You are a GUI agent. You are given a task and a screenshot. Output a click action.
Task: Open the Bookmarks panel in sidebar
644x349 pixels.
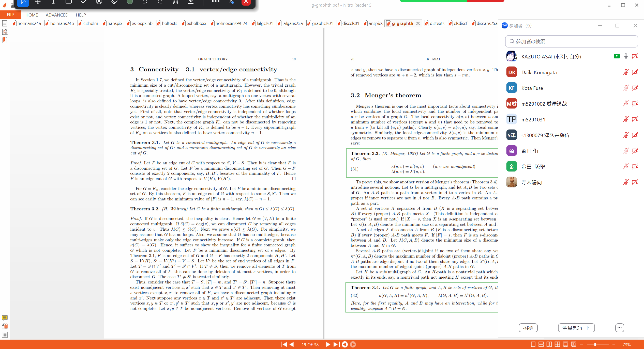(x=5, y=40)
